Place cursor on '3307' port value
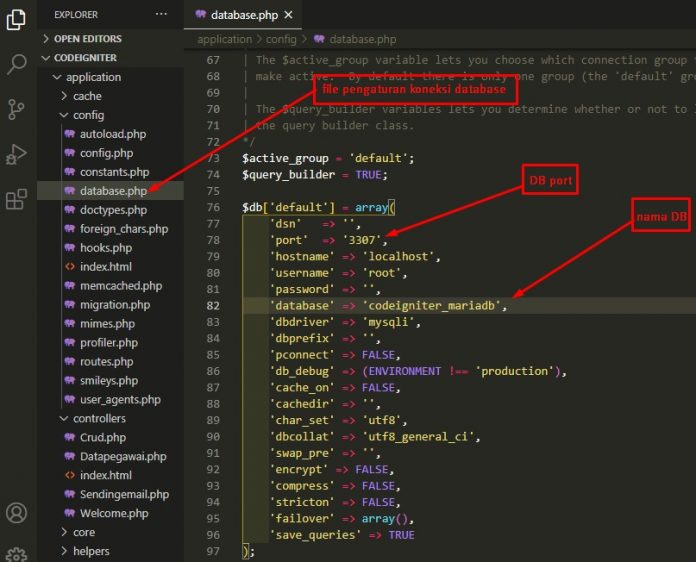Image resolution: width=696 pixels, height=562 pixels. [x=362, y=240]
